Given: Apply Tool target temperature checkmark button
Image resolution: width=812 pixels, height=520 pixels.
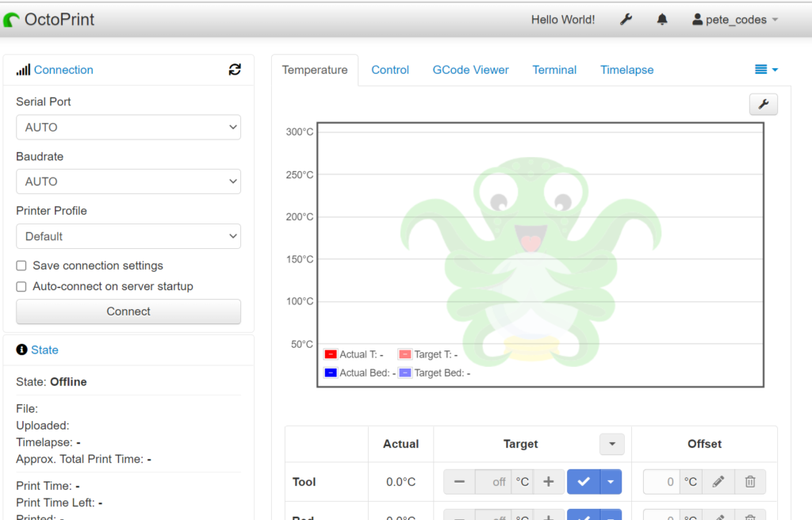Looking at the screenshot, I should (584, 482).
